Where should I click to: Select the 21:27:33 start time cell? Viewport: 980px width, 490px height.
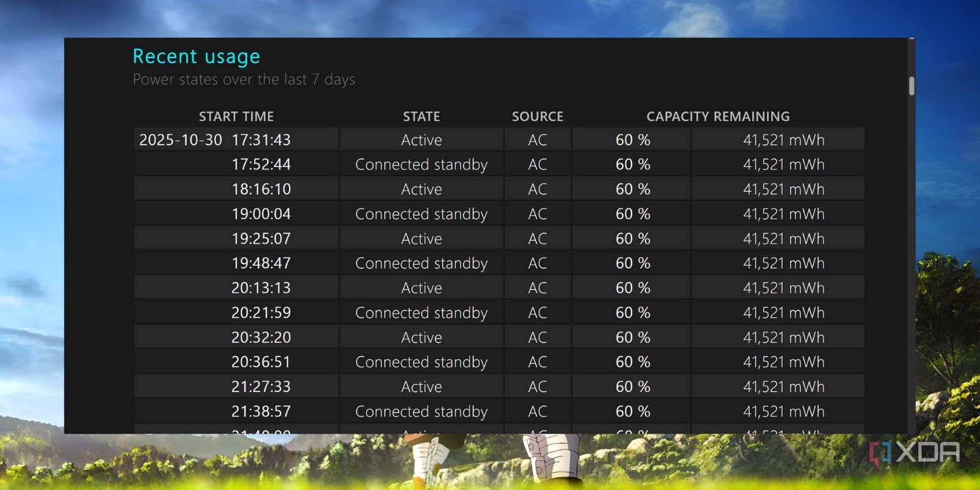[x=236, y=386]
